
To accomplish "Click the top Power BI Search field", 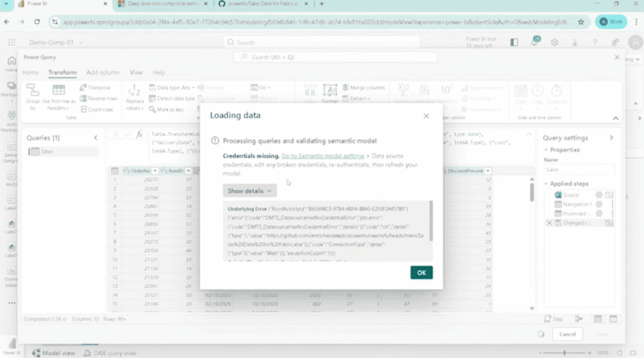I will click(x=321, y=42).
